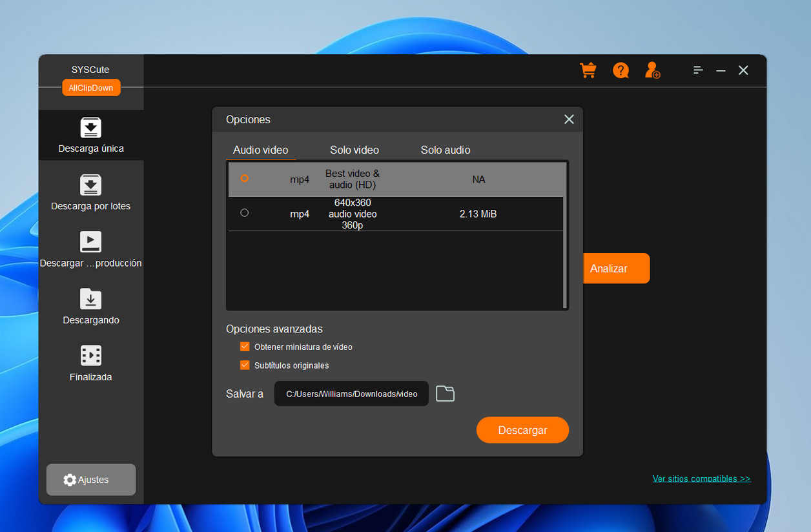Screen dimensions: 811x532
Task: Disable the Subtítulos originales checkbox
Action: click(x=245, y=365)
